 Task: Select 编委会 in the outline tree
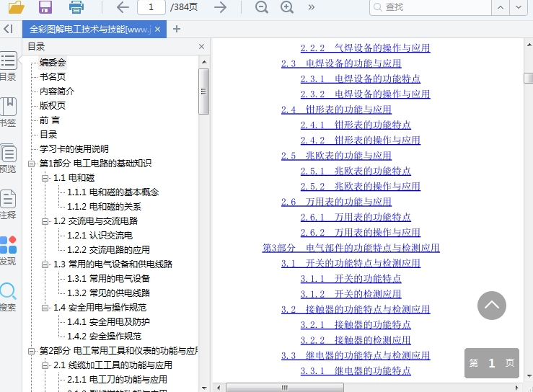pos(53,62)
